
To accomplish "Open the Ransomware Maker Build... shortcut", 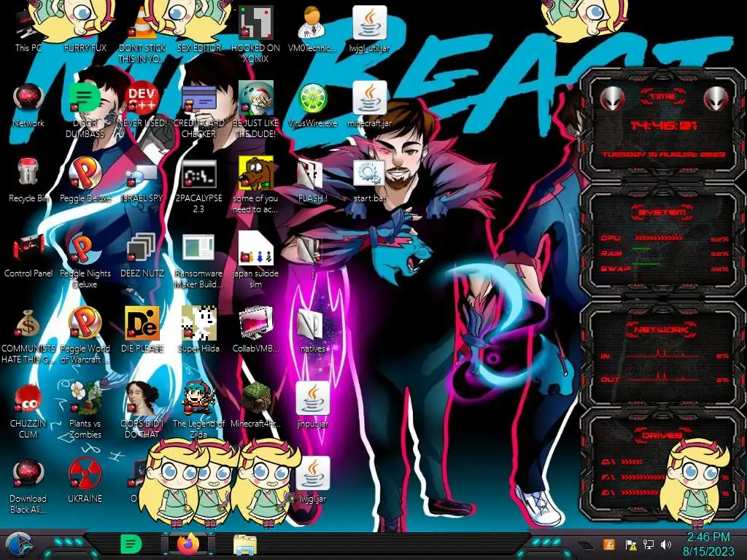I will pos(198,260).
